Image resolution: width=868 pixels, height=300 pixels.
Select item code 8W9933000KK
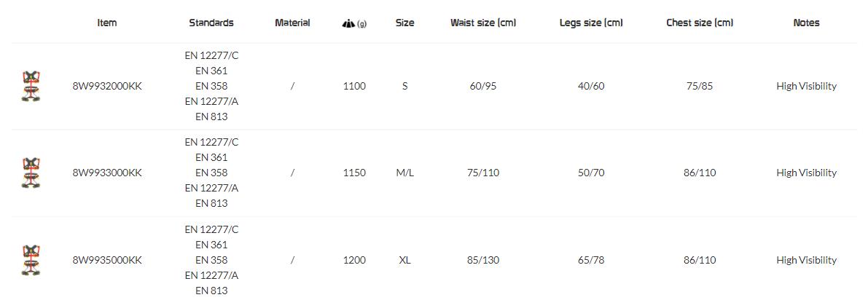[x=107, y=173]
